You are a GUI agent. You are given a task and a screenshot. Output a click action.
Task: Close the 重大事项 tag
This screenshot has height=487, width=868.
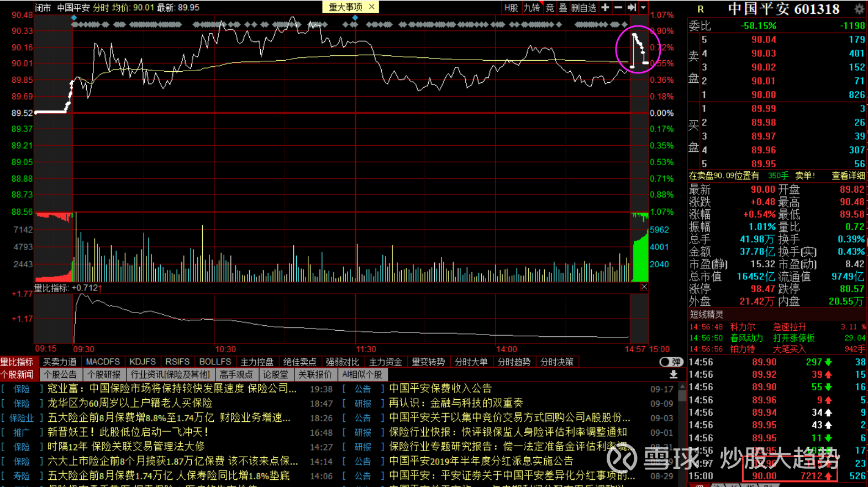372,7
